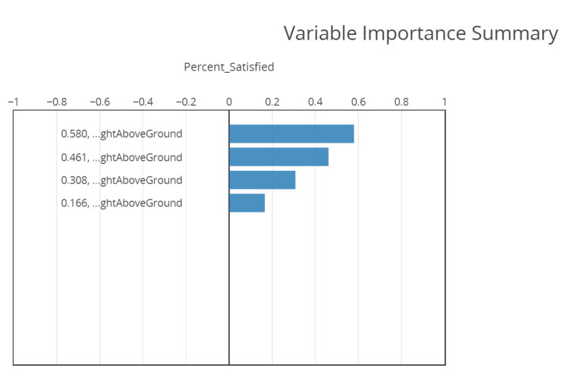Click the Percent_Satisfied axis title
Viewport: 588px width, 378px height.
[229, 67]
